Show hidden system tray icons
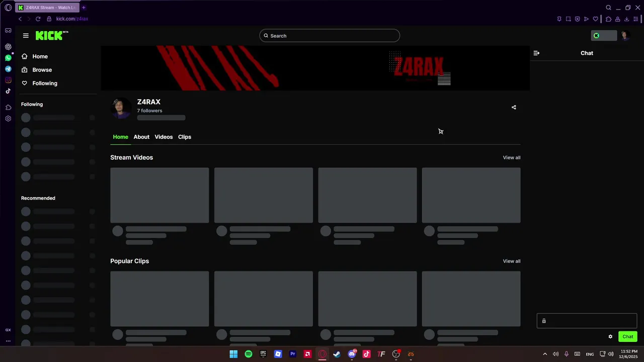Image resolution: width=644 pixels, height=362 pixels. (x=545, y=354)
